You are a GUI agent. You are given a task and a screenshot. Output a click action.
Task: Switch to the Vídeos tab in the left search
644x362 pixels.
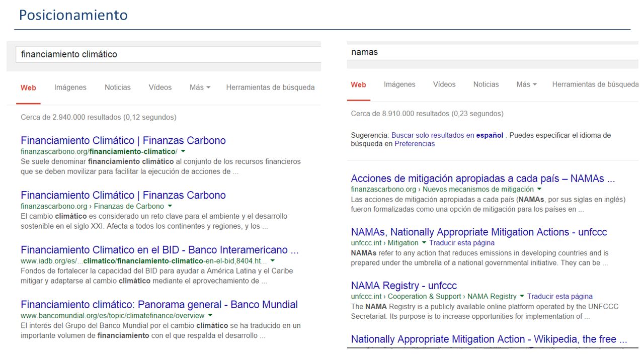click(160, 87)
